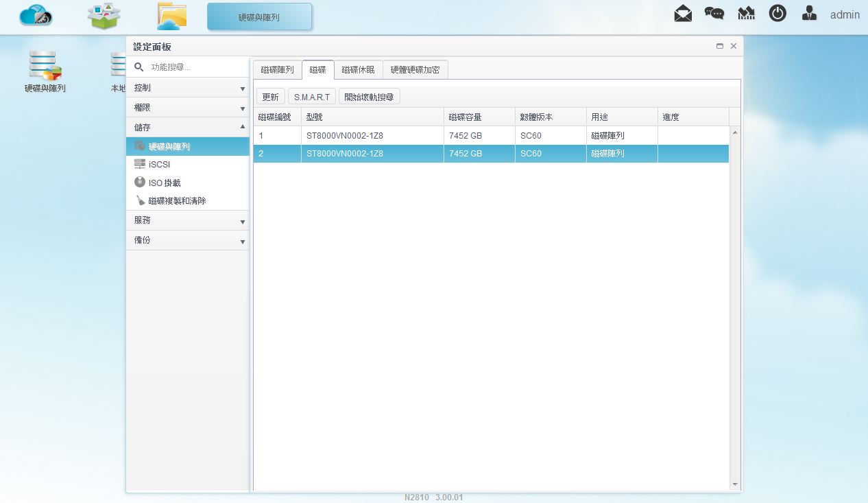
Task: Collapse the 儲存 section
Action: (x=188, y=128)
